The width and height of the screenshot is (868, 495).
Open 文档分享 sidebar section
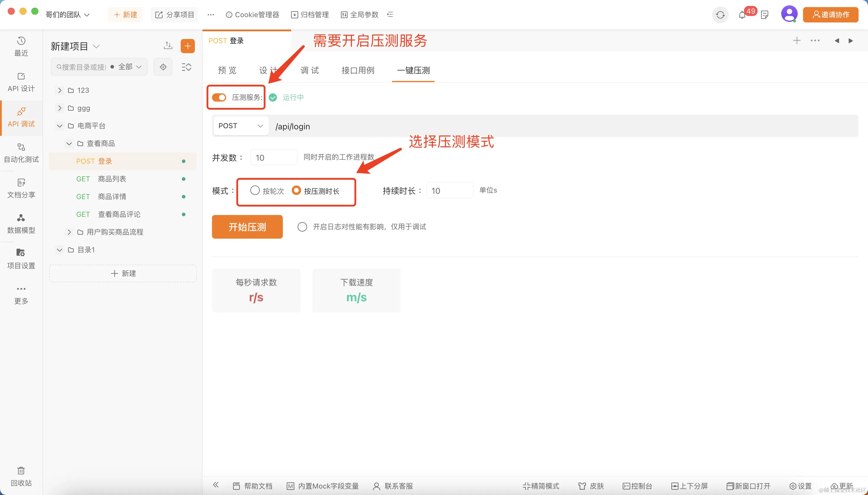[x=21, y=188]
